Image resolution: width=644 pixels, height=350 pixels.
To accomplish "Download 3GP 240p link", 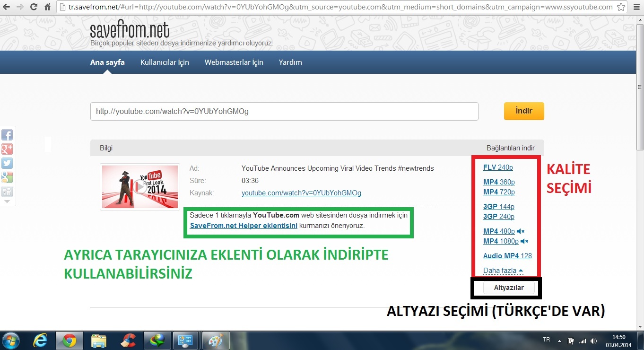I will (499, 217).
